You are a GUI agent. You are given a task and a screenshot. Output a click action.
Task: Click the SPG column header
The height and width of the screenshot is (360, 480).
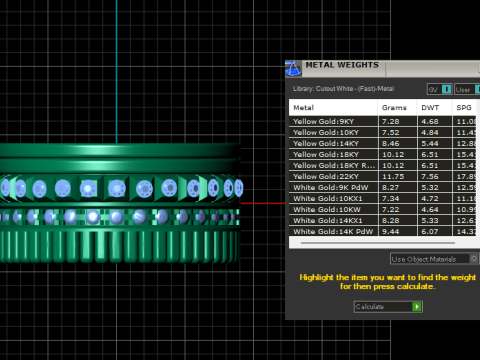464,107
